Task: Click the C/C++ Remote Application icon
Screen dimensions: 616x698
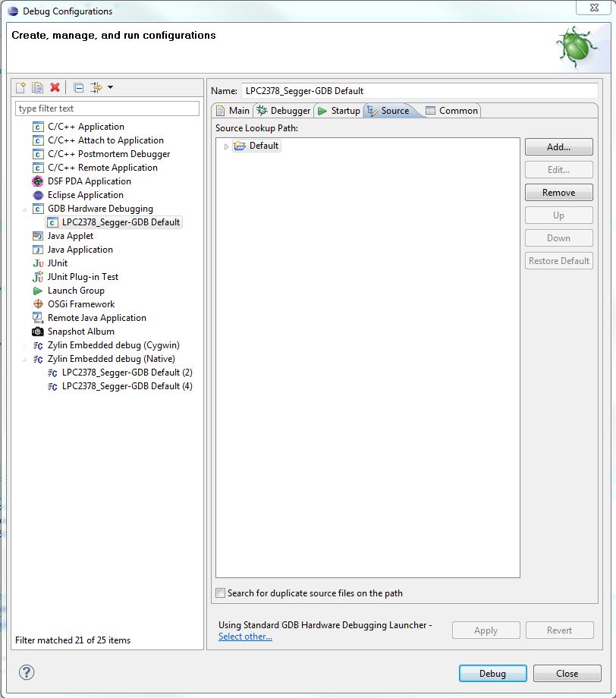Action: (x=38, y=168)
